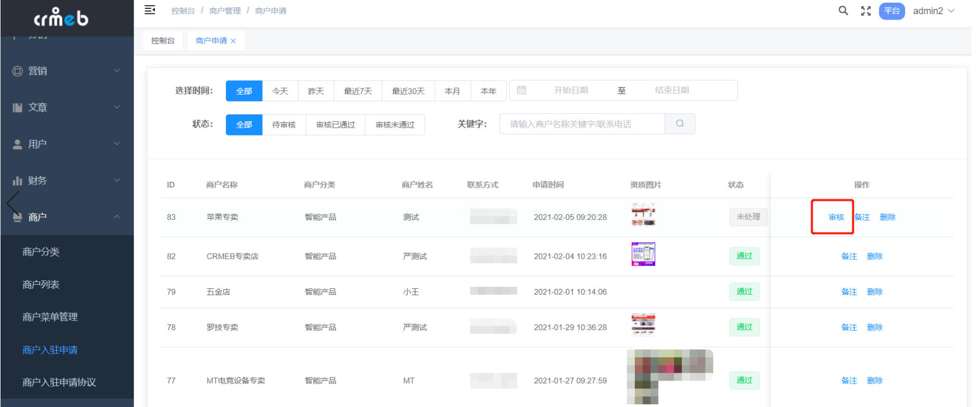Open qualification image for 罗技专卖

643,325
